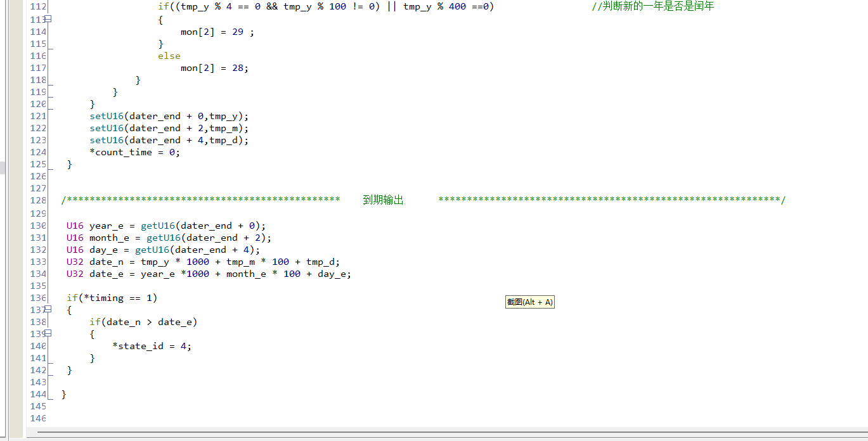Click 'setU16(dater_end + 4,tmp_d);' line
Screen dimensions: 868x441
[x=169, y=140]
